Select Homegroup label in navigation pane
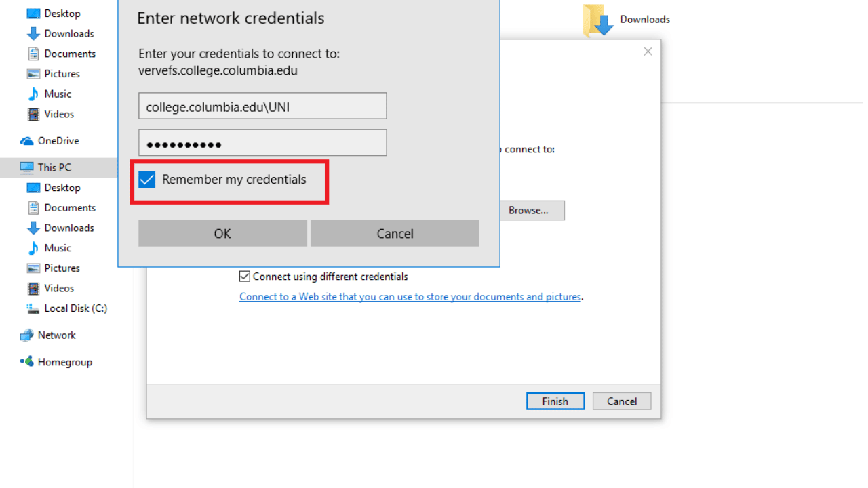This screenshot has width=868, height=488. pyautogui.click(x=65, y=362)
